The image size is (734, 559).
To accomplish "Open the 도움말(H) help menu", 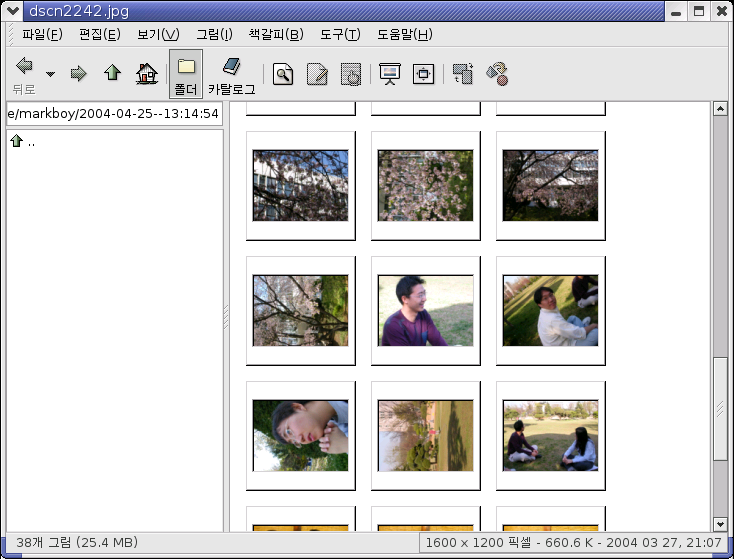I will coord(404,34).
